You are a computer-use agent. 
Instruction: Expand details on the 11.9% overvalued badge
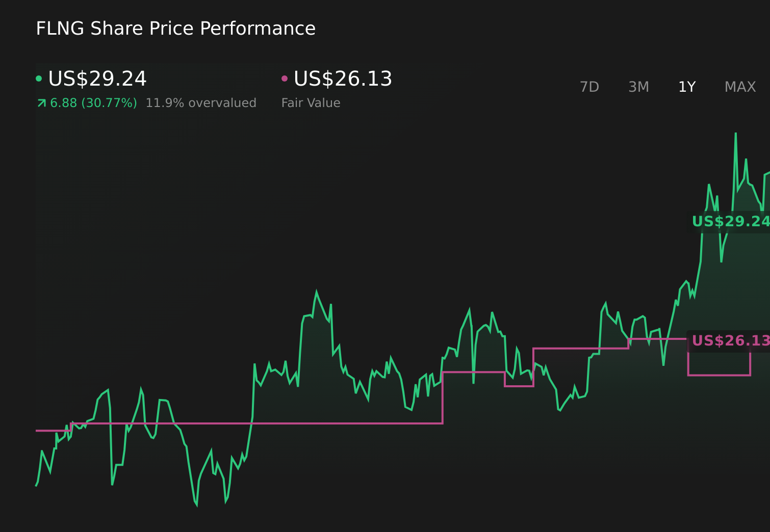(200, 102)
